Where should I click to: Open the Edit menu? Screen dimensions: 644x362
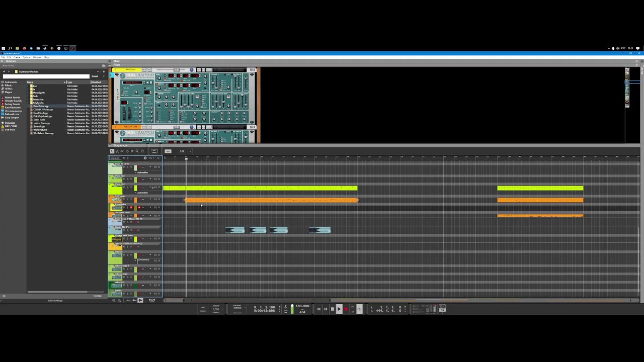click(x=9, y=57)
